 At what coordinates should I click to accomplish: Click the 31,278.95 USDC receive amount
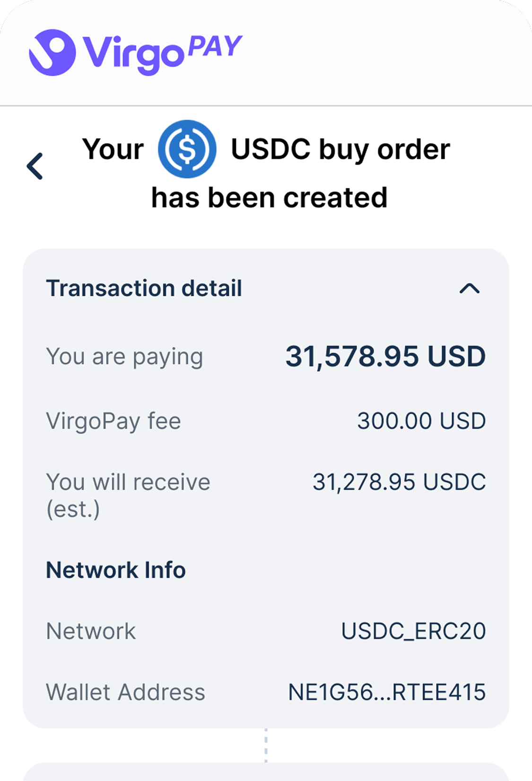click(x=399, y=482)
